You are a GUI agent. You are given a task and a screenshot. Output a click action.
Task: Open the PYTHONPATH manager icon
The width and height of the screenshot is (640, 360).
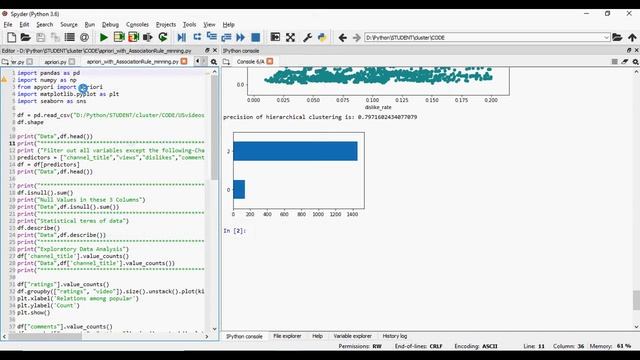click(322, 38)
